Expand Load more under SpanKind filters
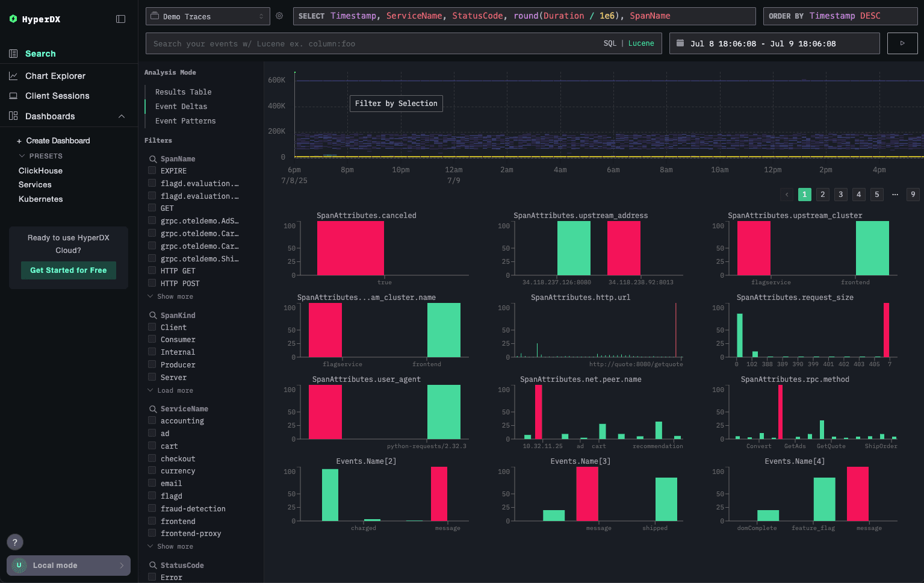 tap(171, 390)
